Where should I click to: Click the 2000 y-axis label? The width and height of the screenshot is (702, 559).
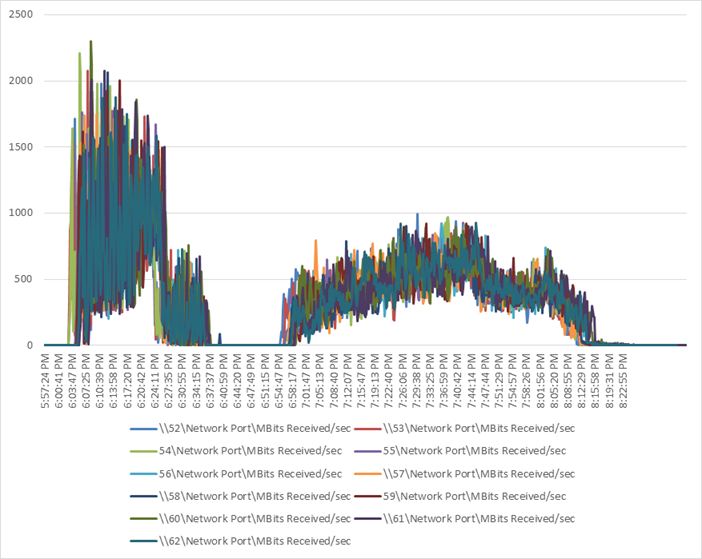(x=21, y=81)
